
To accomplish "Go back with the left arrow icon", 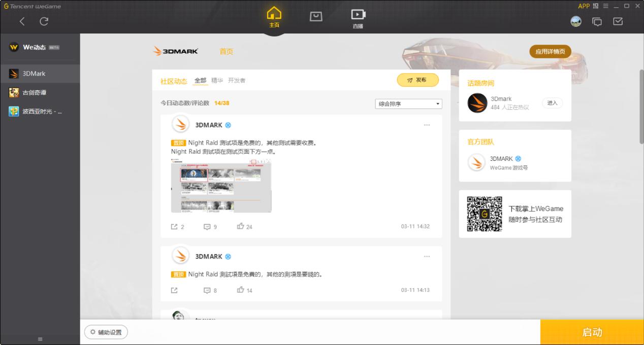I will (x=22, y=21).
